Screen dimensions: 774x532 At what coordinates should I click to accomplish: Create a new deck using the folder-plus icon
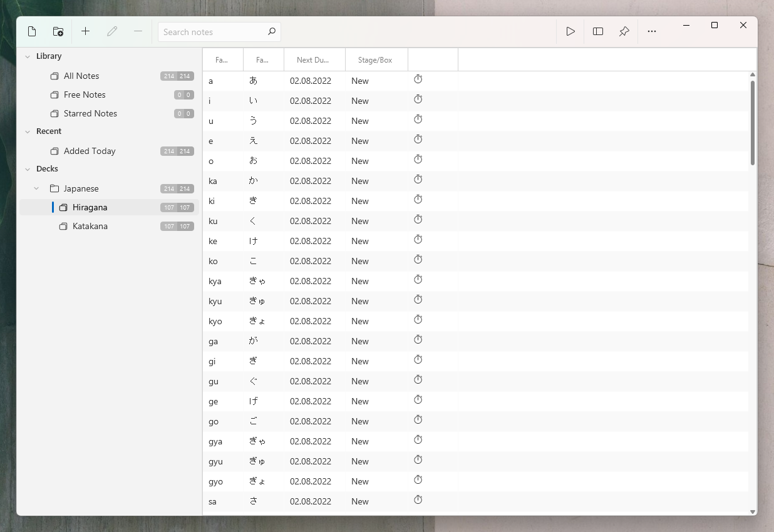(58, 31)
